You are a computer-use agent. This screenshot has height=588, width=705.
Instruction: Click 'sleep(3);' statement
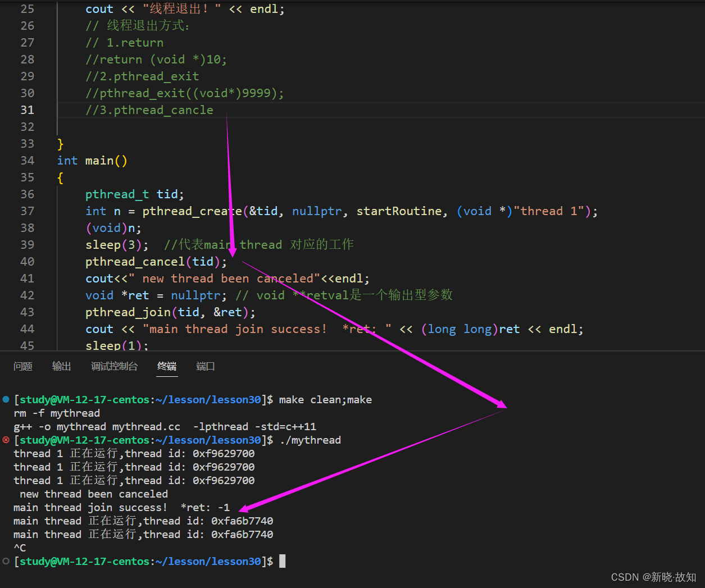(x=117, y=245)
